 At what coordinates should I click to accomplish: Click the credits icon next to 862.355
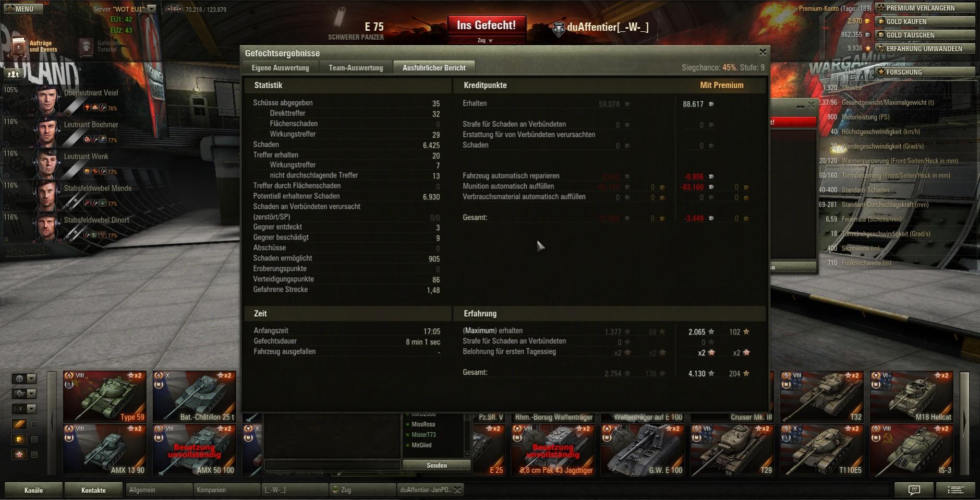tap(867, 35)
